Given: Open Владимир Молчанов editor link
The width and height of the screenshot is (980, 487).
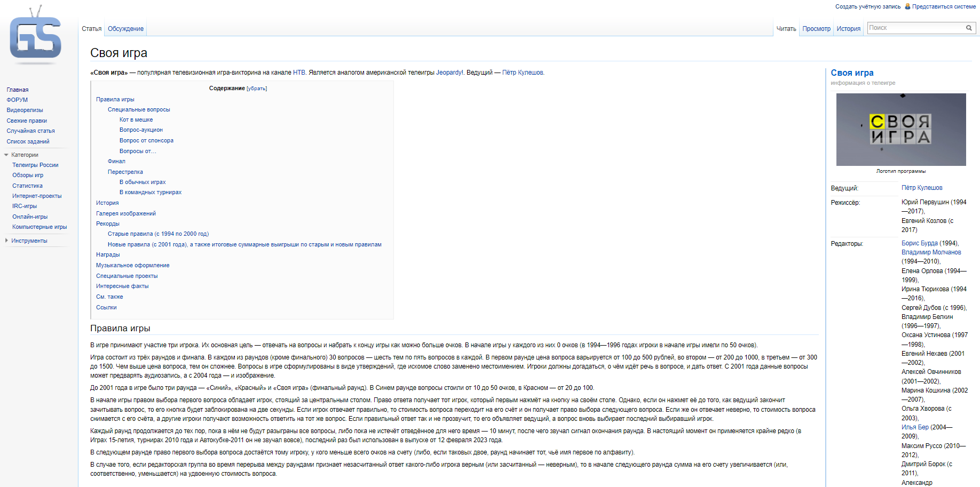Looking at the screenshot, I should (931, 252).
